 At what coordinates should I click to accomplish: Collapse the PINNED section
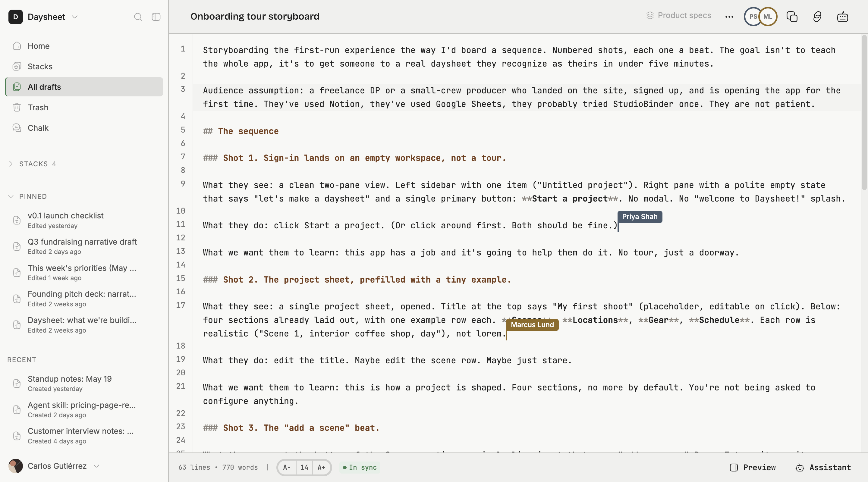click(11, 197)
